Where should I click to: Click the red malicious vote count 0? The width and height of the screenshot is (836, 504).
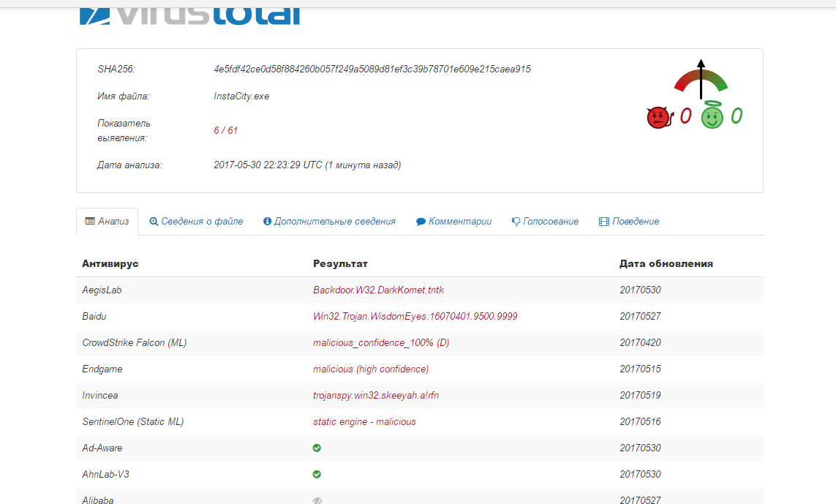coord(685,116)
